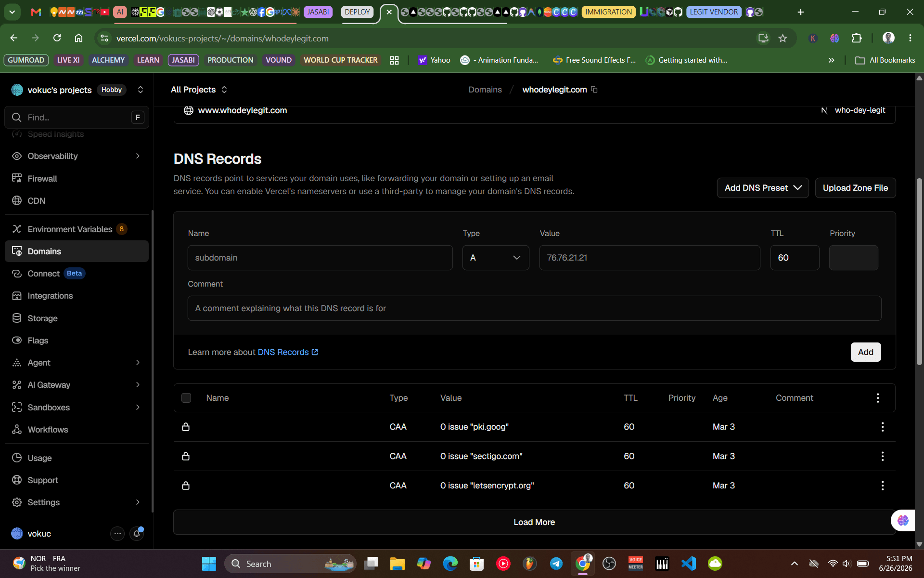924x578 pixels.
Task: Open Integrations in the sidebar
Action: click(x=77, y=296)
